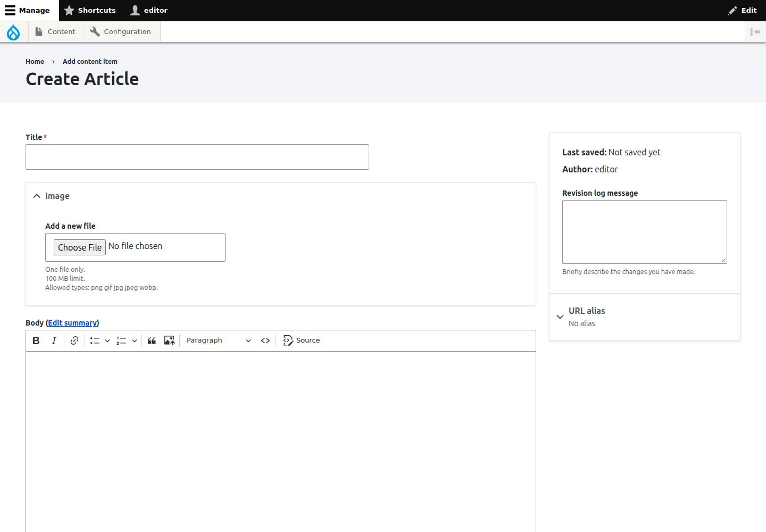Viewport: 766px width, 532px height.
Task: Open the Add content item breadcrumb
Action: [90, 62]
